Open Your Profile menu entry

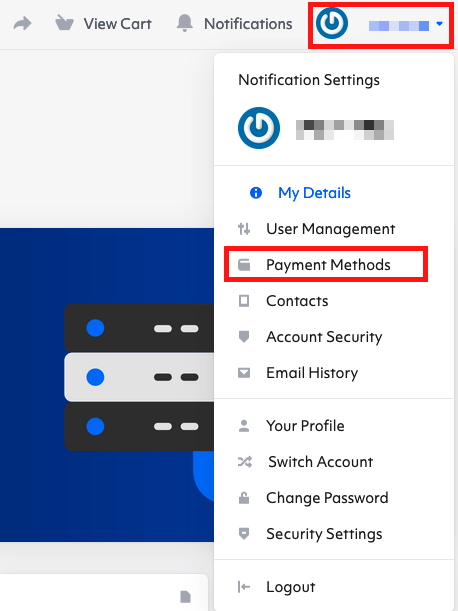click(x=305, y=426)
